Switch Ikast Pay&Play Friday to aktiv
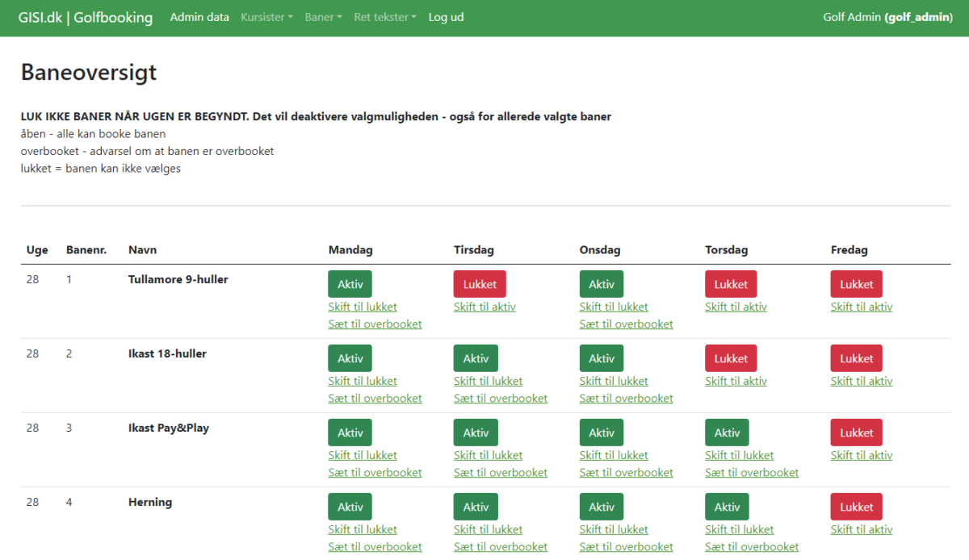 pos(862,455)
